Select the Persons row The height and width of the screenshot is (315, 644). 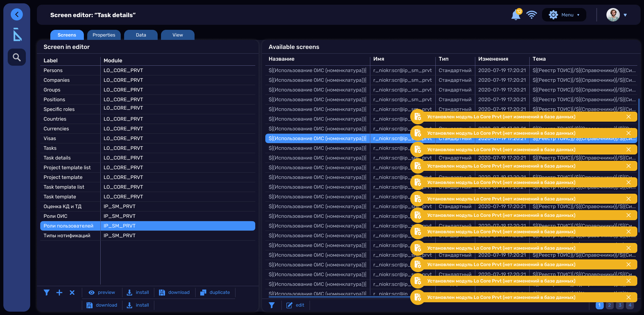[x=148, y=70]
